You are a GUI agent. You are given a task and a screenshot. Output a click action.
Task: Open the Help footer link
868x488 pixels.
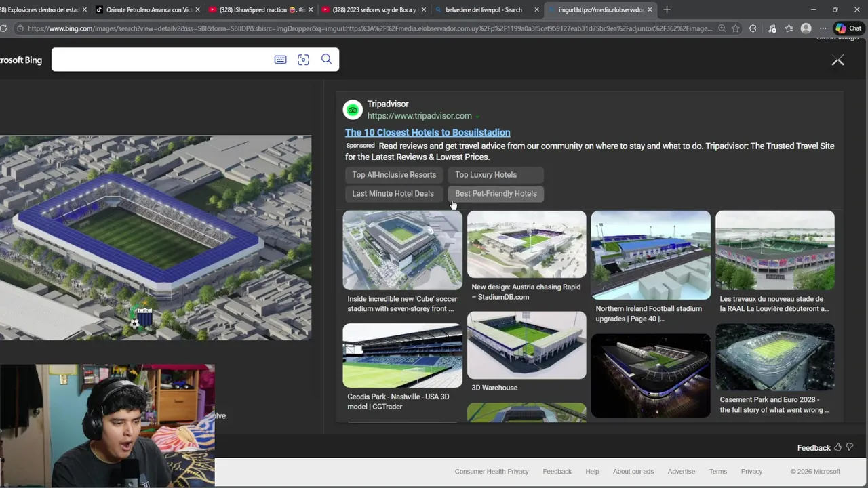[x=592, y=472]
